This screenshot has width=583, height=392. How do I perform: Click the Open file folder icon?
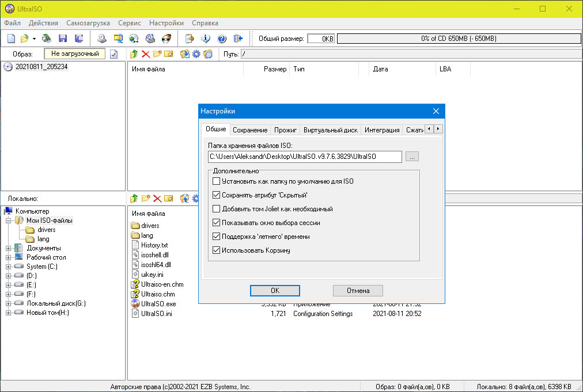point(25,38)
